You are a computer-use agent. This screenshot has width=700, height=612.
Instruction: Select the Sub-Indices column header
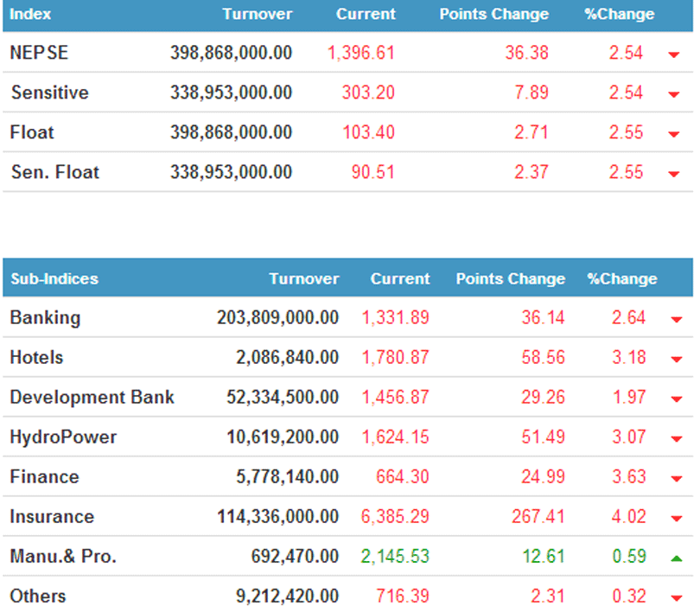pos(54,279)
